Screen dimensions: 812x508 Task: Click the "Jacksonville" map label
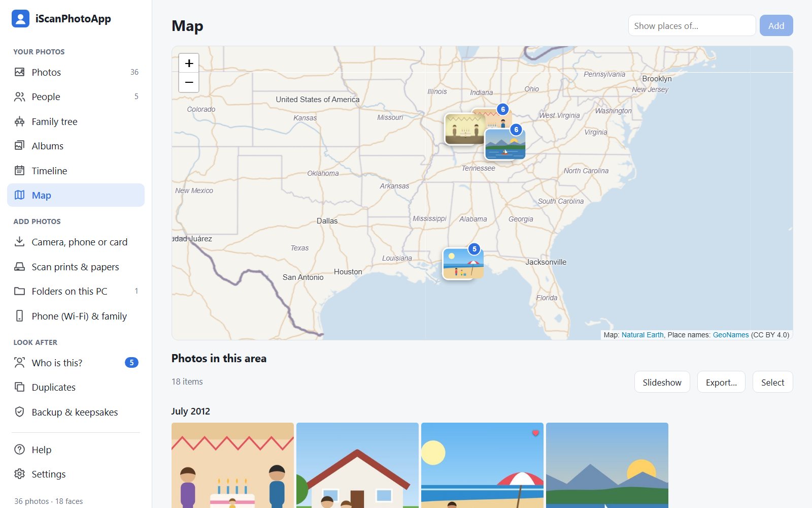[546, 262]
